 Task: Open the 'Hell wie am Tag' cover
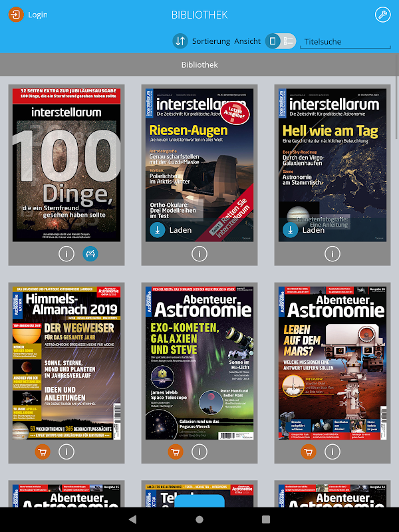coord(332,165)
